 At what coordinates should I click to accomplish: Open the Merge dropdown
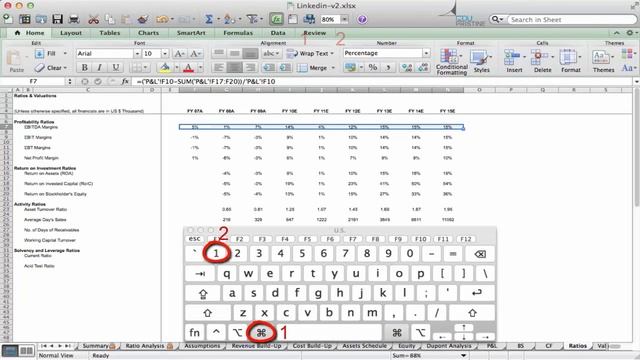[x=333, y=68]
